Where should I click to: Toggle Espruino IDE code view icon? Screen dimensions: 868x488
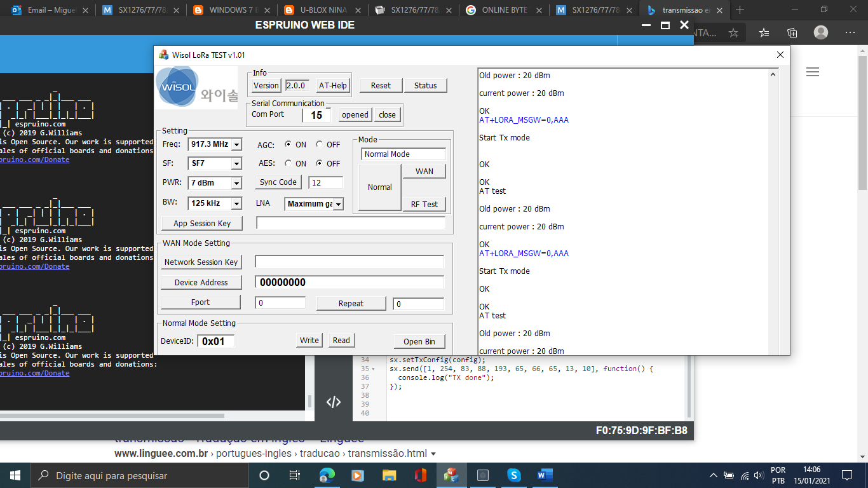pos(333,402)
